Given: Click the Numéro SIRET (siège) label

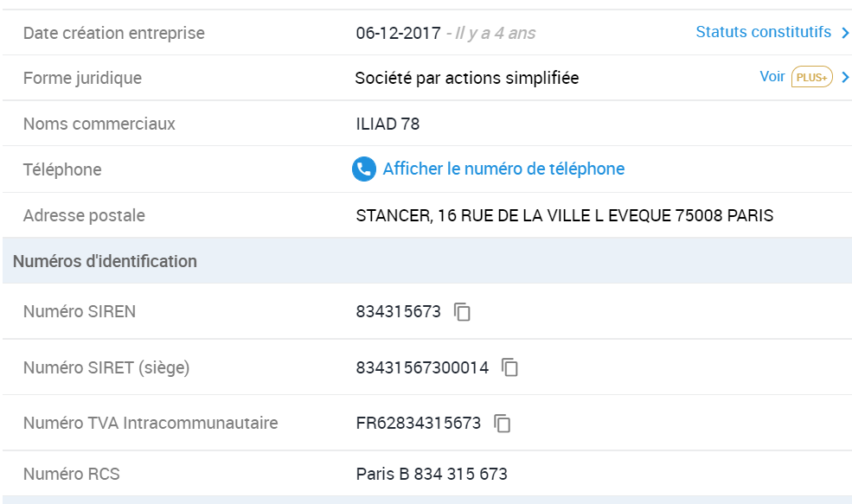Looking at the screenshot, I should (x=106, y=367).
